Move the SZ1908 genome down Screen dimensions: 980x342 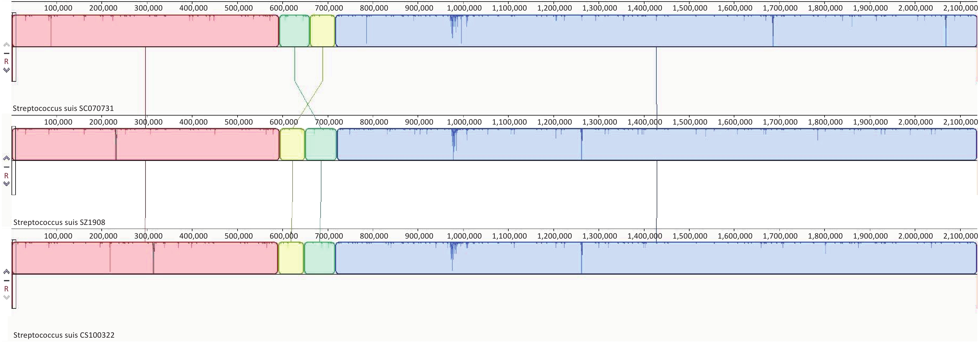pos(7,184)
